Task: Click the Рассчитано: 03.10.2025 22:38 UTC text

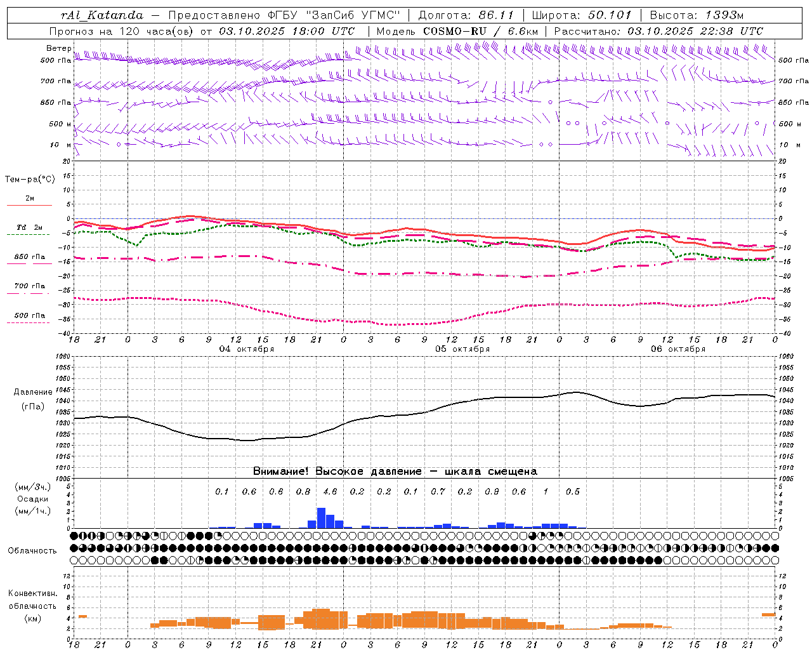Action: coord(658,31)
